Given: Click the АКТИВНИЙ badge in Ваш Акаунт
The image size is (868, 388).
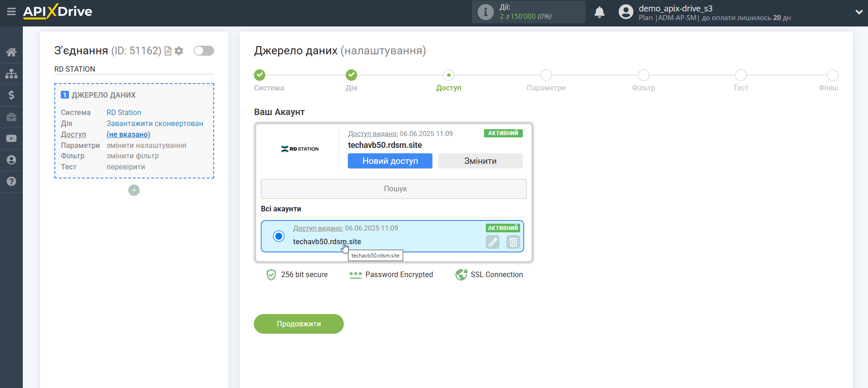Looking at the screenshot, I should pyautogui.click(x=503, y=133).
